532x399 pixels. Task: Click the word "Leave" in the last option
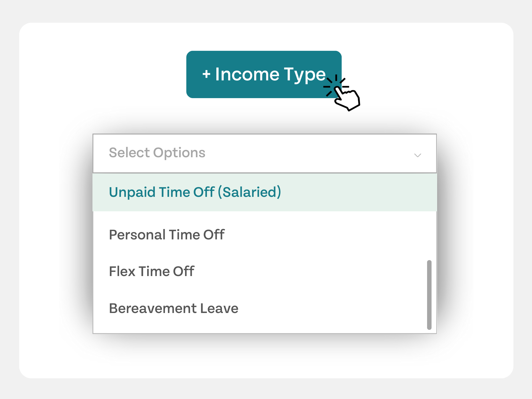pyautogui.click(x=219, y=308)
